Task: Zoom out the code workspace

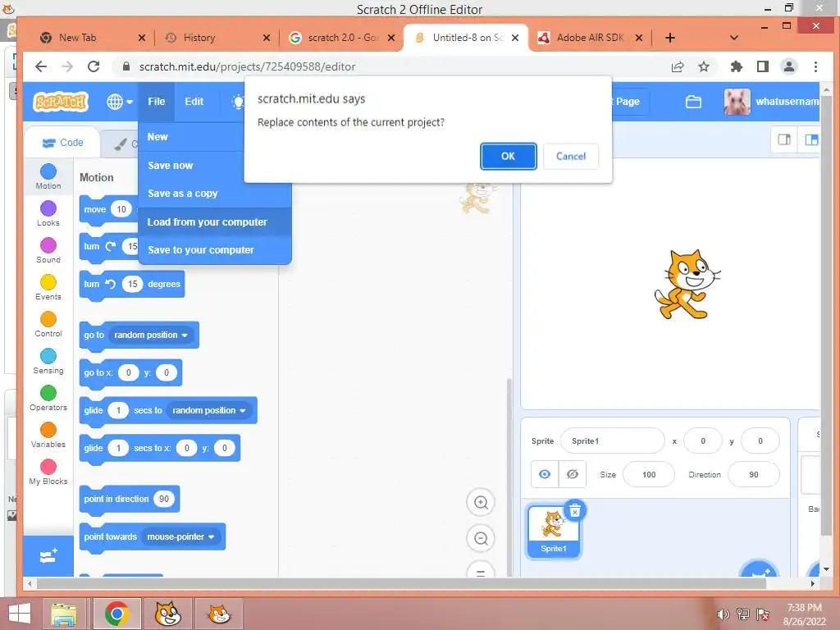Action: tap(481, 538)
